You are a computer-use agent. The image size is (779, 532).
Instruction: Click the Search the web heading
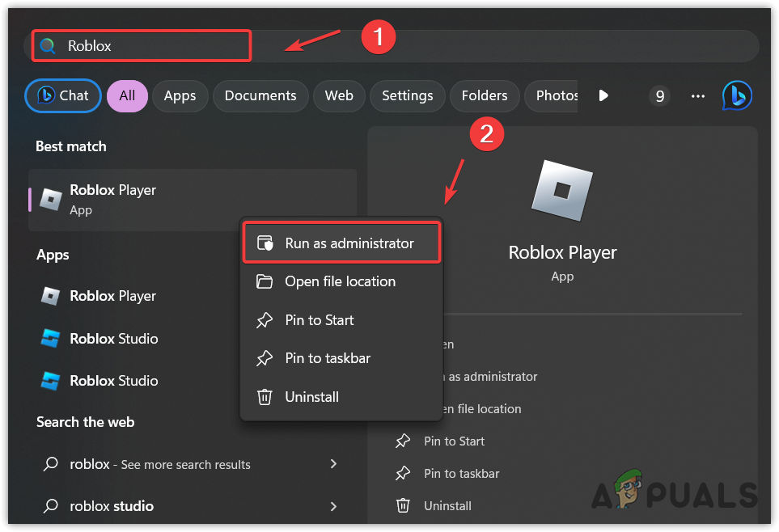[x=86, y=422]
